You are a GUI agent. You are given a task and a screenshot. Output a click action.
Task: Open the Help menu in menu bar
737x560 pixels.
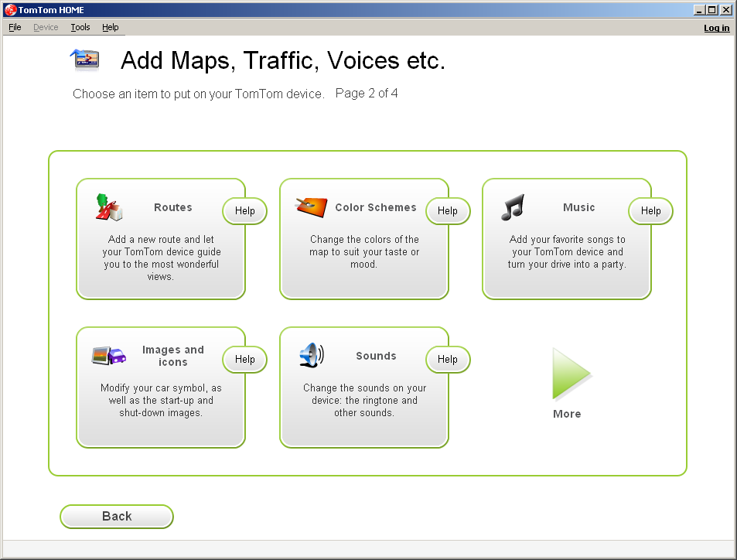pos(111,27)
